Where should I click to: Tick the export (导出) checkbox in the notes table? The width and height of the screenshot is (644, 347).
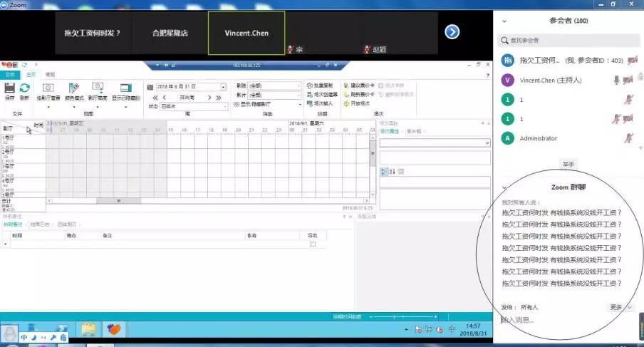tap(313, 244)
